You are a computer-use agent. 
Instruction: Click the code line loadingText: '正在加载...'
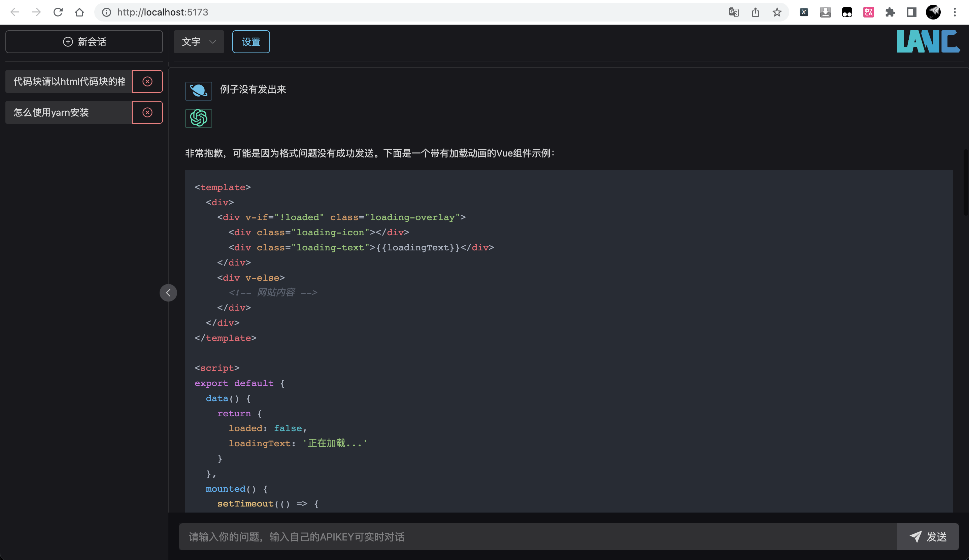click(x=298, y=443)
